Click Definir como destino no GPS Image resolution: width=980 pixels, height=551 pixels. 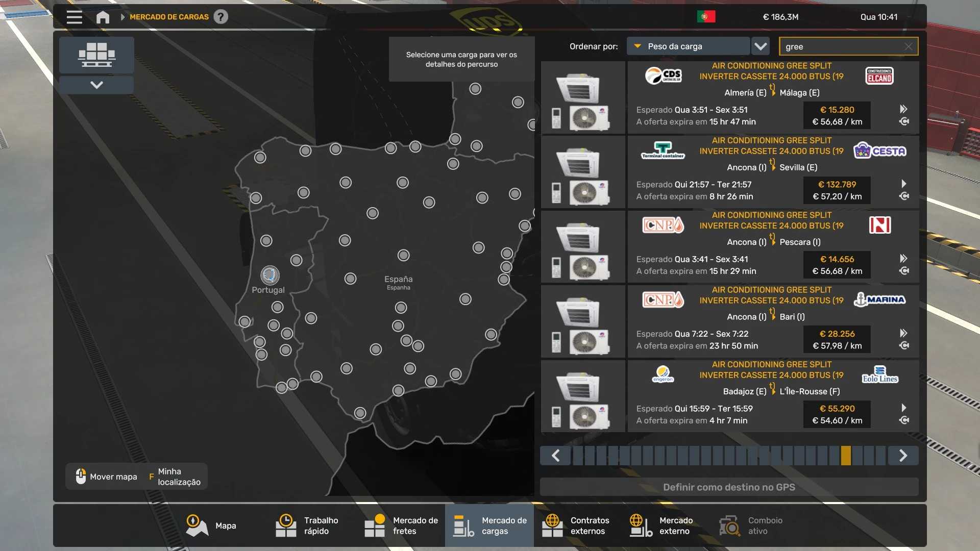click(x=729, y=487)
